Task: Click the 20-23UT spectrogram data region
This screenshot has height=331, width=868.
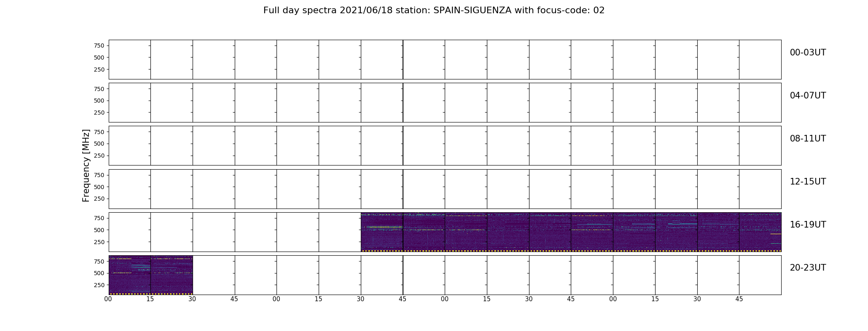Action: coord(150,275)
